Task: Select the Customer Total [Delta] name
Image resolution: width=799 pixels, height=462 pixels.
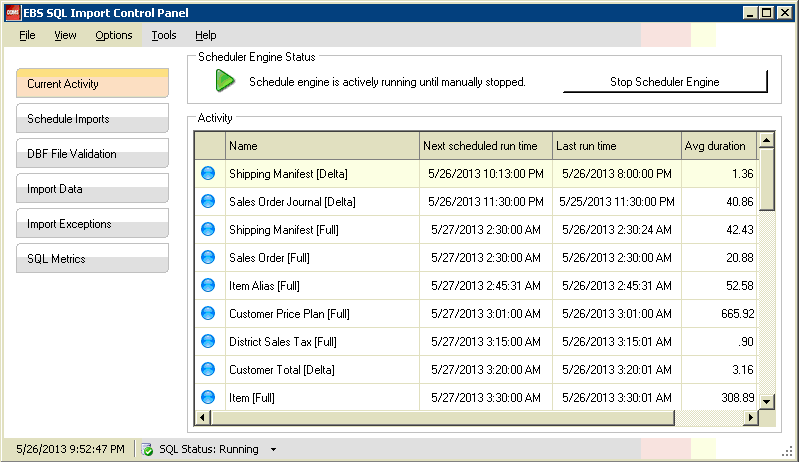Action: [282, 370]
